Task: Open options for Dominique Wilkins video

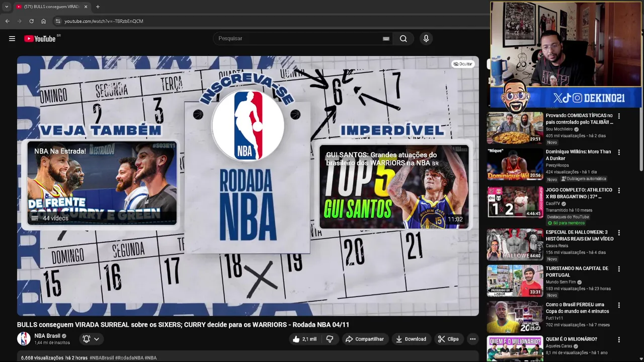Action: [x=619, y=152]
